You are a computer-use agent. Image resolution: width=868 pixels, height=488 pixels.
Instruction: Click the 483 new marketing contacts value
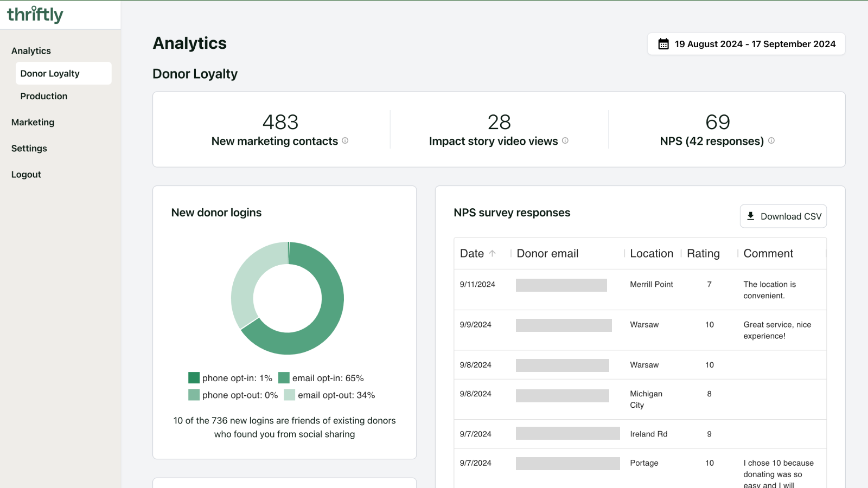coord(280,122)
